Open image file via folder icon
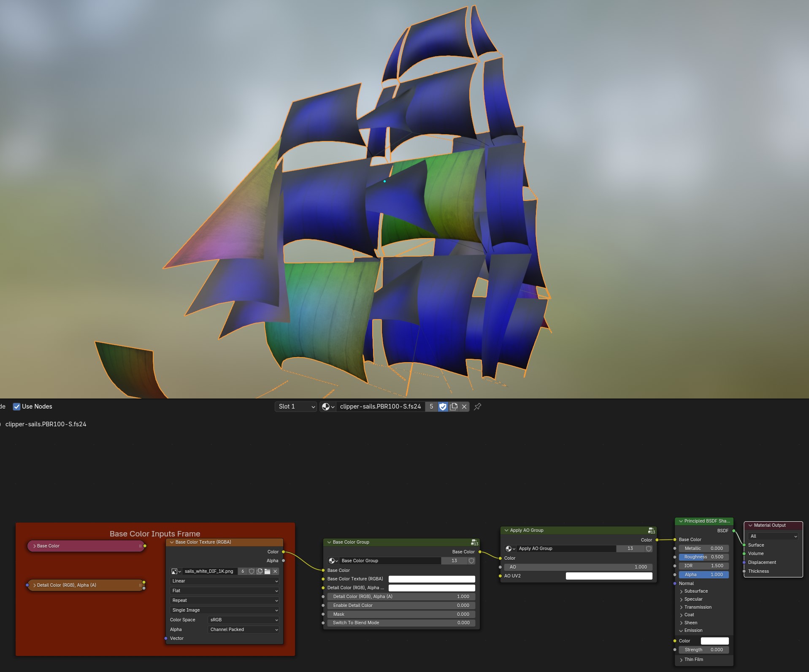809x672 pixels. (267, 571)
